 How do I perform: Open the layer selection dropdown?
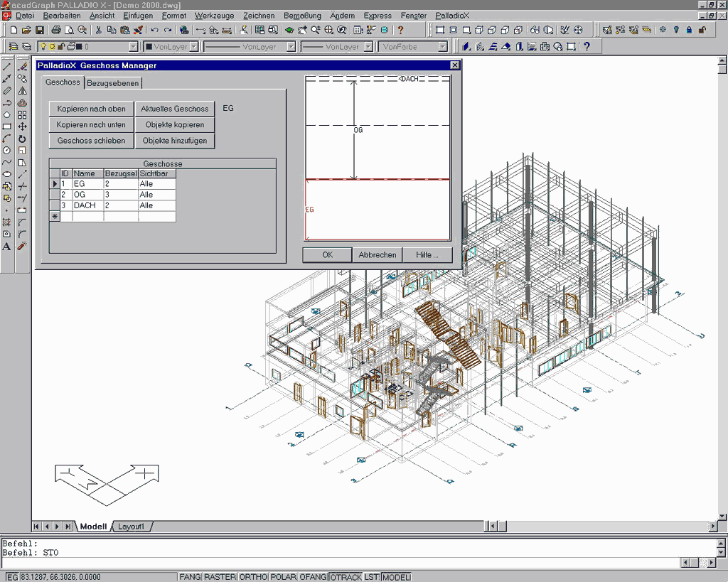coord(133,47)
